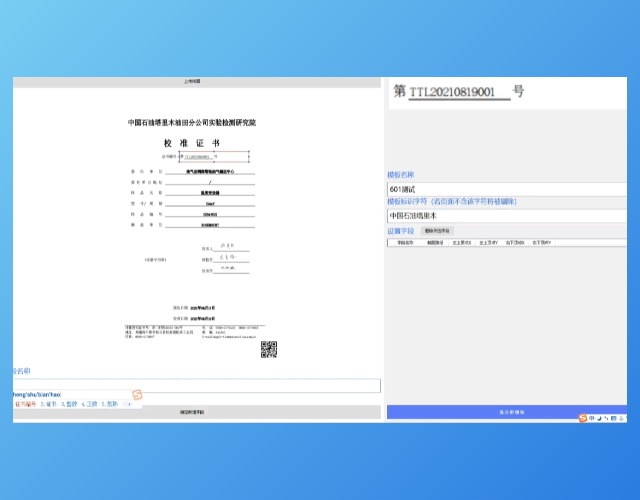Click the cropped preview showing TTL20210819001
Screen dimensions: 640x500
(459, 92)
